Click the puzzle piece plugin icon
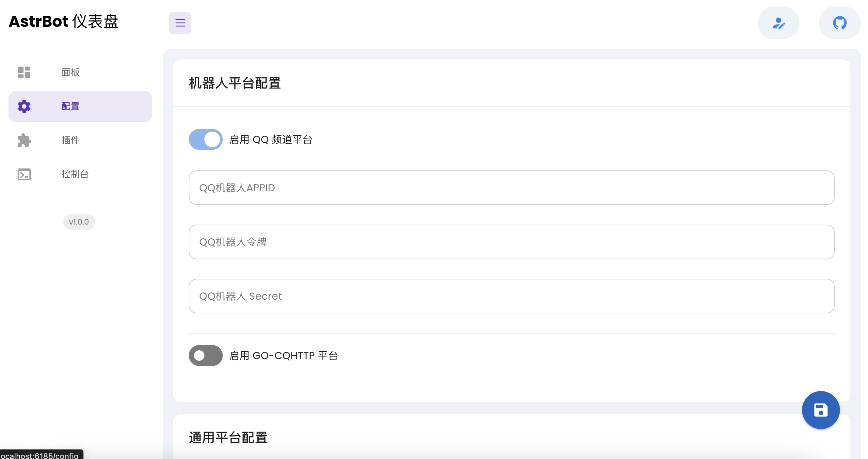Screen dimensions: 868x459 click(x=24, y=140)
